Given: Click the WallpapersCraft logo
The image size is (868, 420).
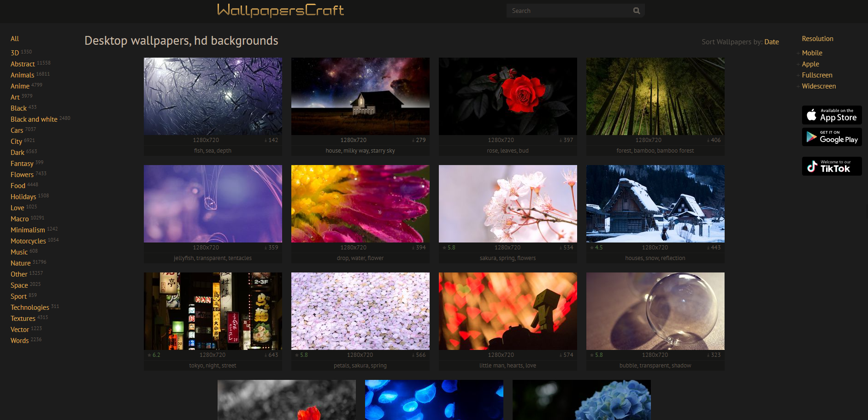Looking at the screenshot, I should point(280,10).
